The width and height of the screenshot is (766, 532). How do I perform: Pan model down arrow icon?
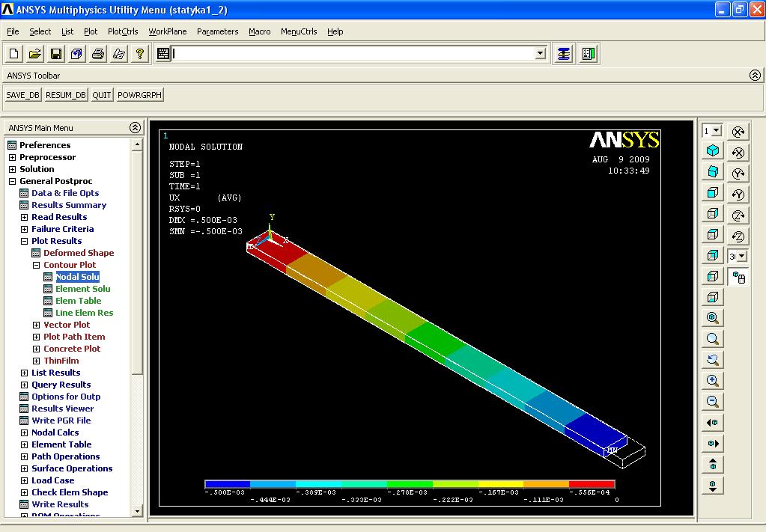pos(713,486)
